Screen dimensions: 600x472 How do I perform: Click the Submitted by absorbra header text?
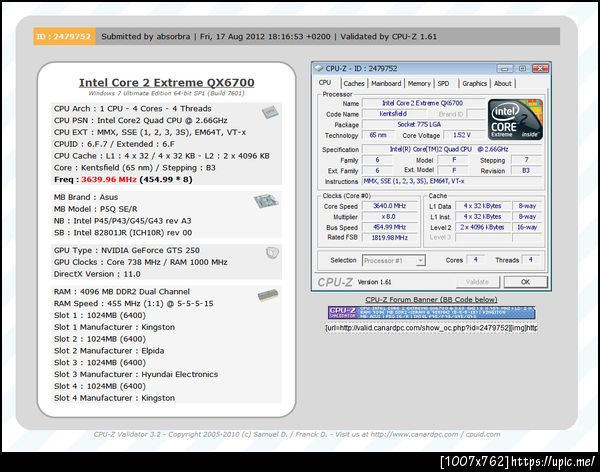(146, 36)
